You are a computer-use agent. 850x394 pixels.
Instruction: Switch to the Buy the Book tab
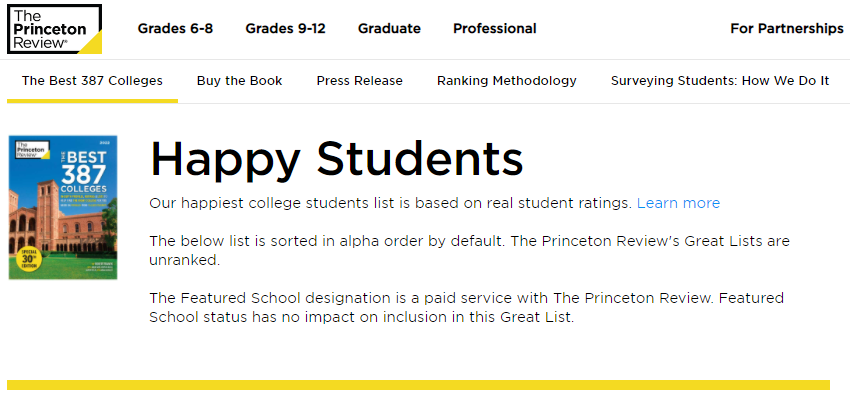240,81
